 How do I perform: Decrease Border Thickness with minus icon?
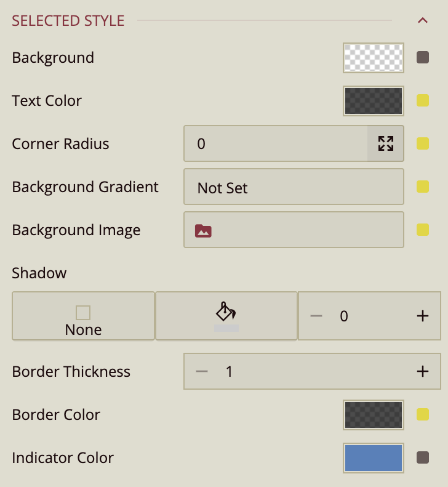tap(202, 372)
